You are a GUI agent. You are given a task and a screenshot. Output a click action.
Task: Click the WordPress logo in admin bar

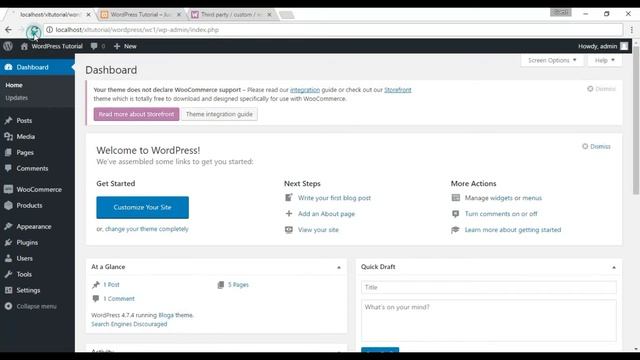(8, 46)
